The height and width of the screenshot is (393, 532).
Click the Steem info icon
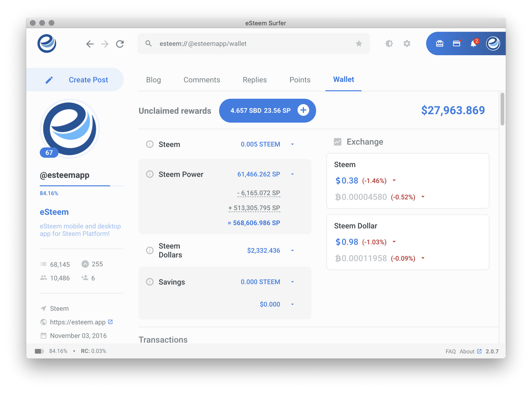[150, 144]
